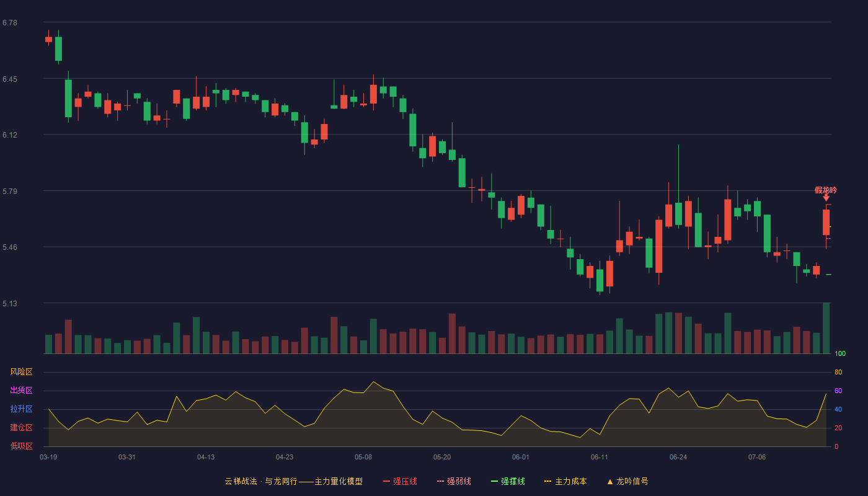Click the blue 40 indicator axis value
Viewport: 868px width, 496px height.
838,409
